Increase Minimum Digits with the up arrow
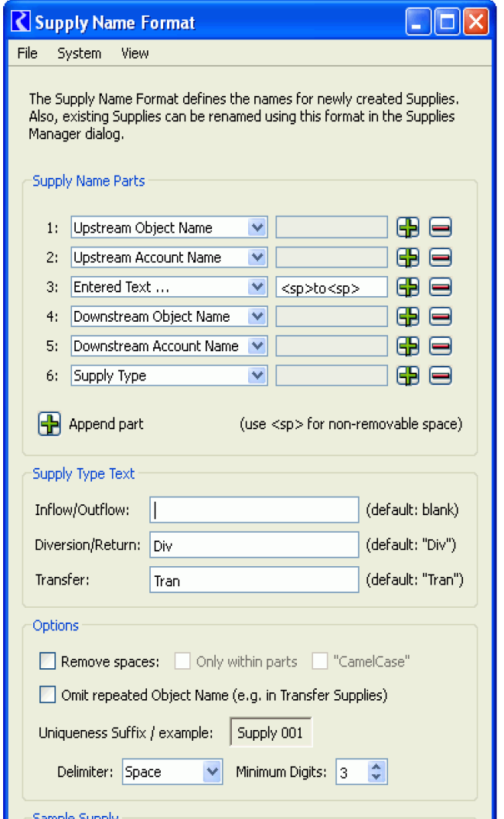The width and height of the screenshot is (504, 819). click(x=376, y=767)
